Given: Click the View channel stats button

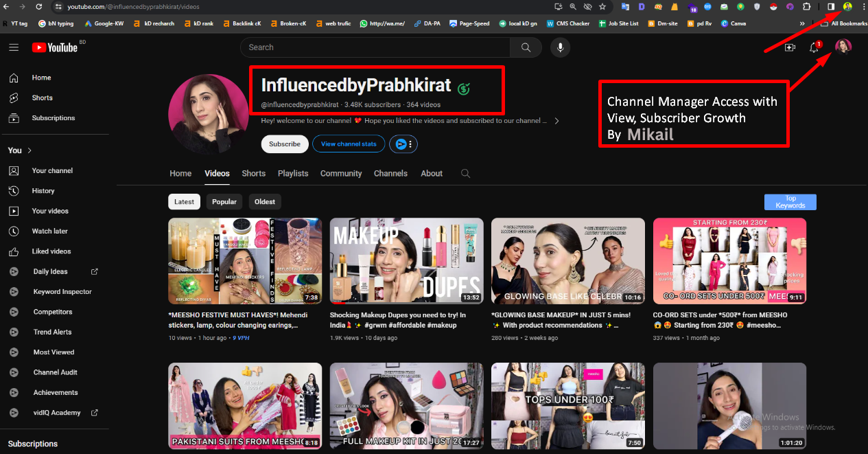Looking at the screenshot, I should click(x=349, y=144).
